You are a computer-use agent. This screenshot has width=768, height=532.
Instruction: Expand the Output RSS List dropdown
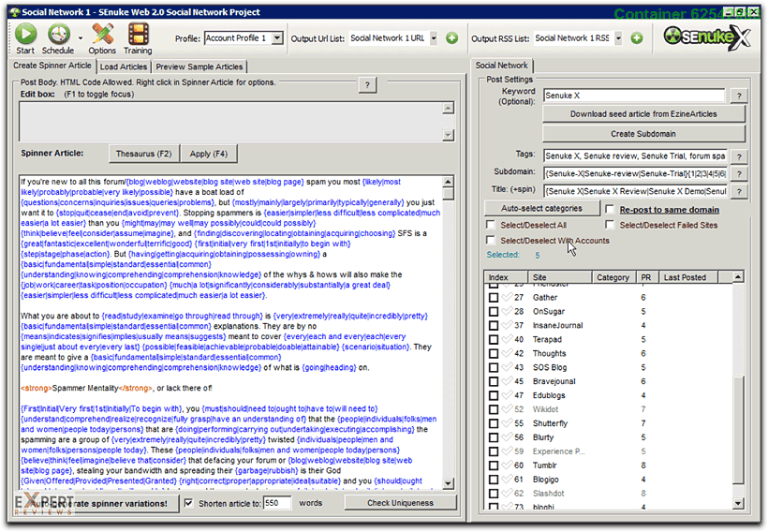[x=618, y=38]
